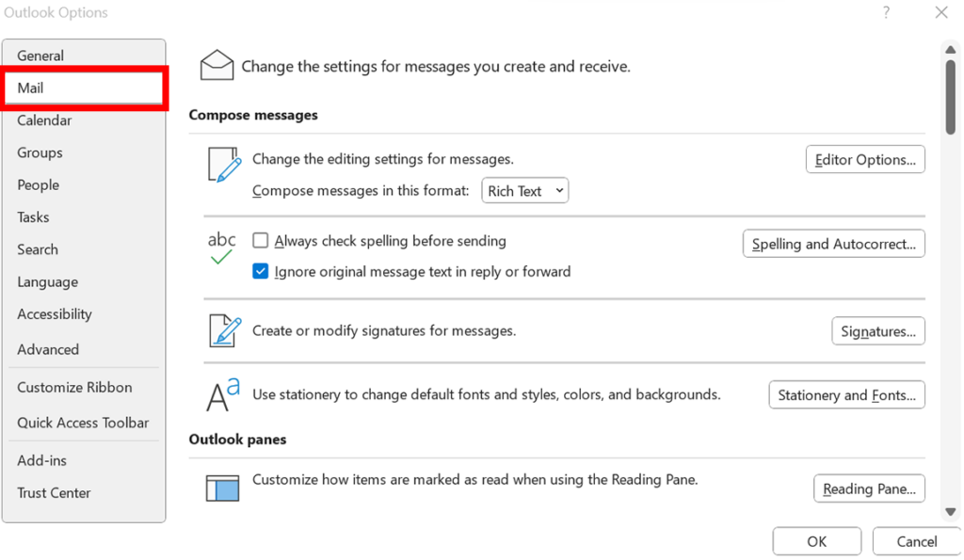Uncheck the spelling checkbox under Compose messages
Image resolution: width=964 pixels, height=560 pixels.
[260, 240]
